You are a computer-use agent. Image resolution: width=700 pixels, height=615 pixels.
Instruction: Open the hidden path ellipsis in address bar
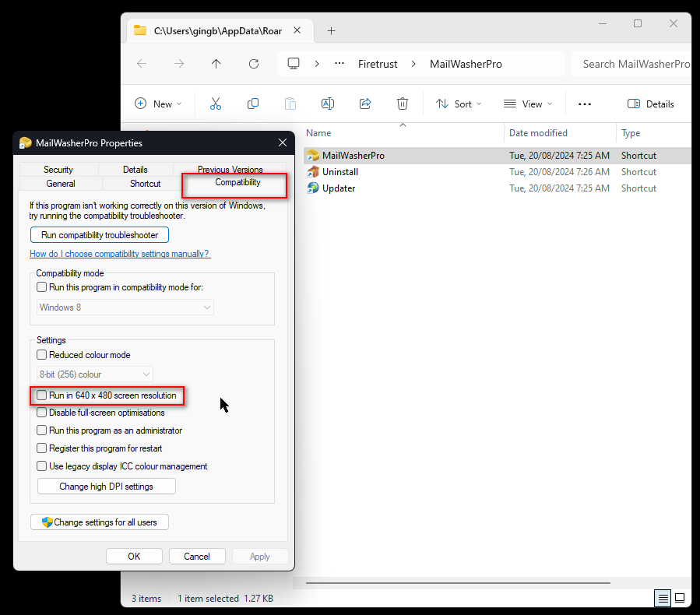point(339,64)
